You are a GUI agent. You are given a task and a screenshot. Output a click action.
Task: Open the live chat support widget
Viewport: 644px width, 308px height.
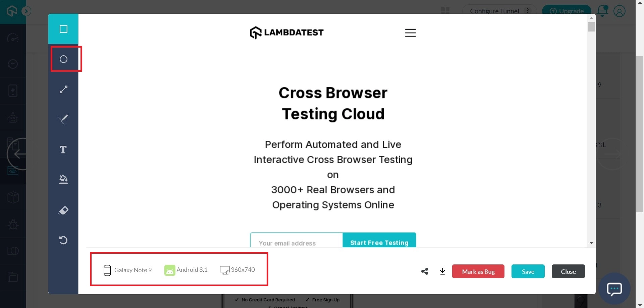[x=614, y=289]
